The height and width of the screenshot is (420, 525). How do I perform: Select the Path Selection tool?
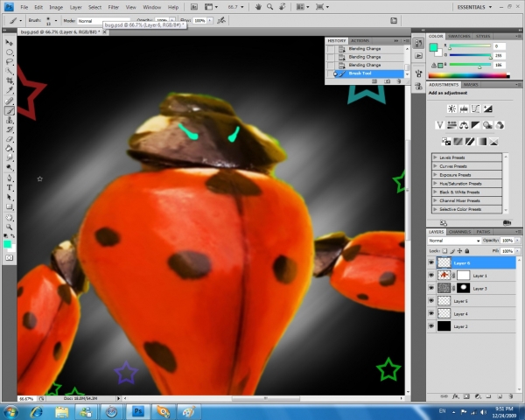(x=9, y=197)
